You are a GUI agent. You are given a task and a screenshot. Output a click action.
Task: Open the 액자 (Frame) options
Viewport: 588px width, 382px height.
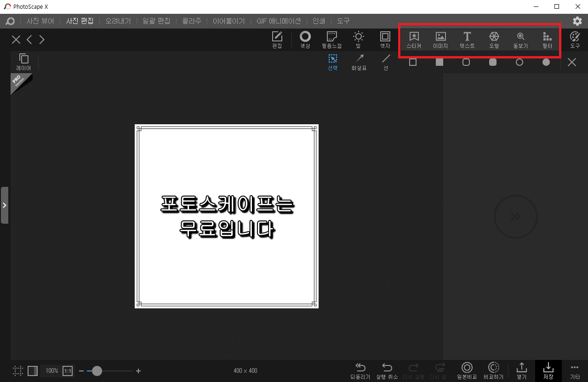(x=385, y=40)
